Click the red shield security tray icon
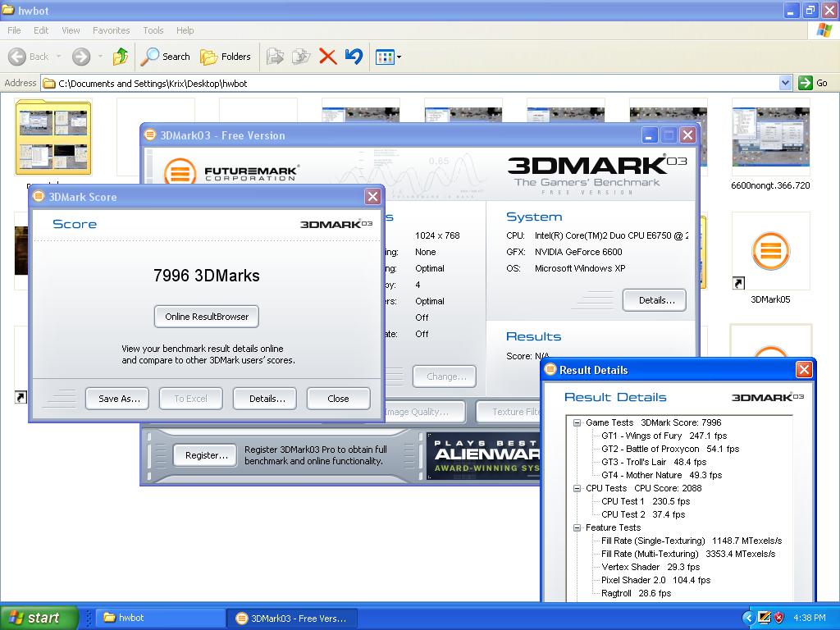 click(x=779, y=618)
